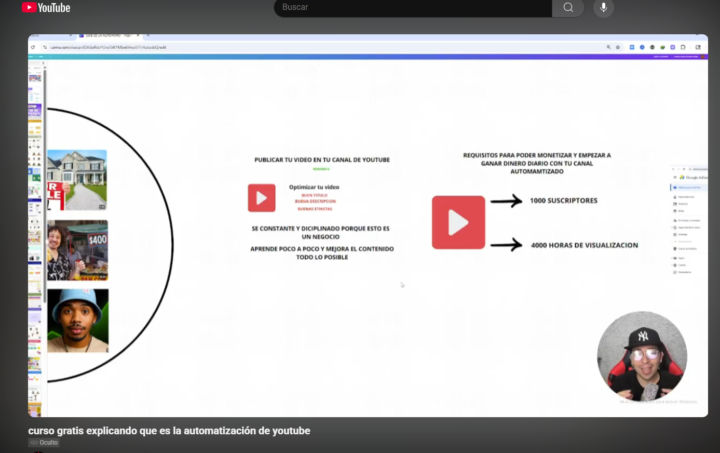Screen dimensions: 720x453
Task: Click the browser side panel icon
Action: tap(698, 47)
